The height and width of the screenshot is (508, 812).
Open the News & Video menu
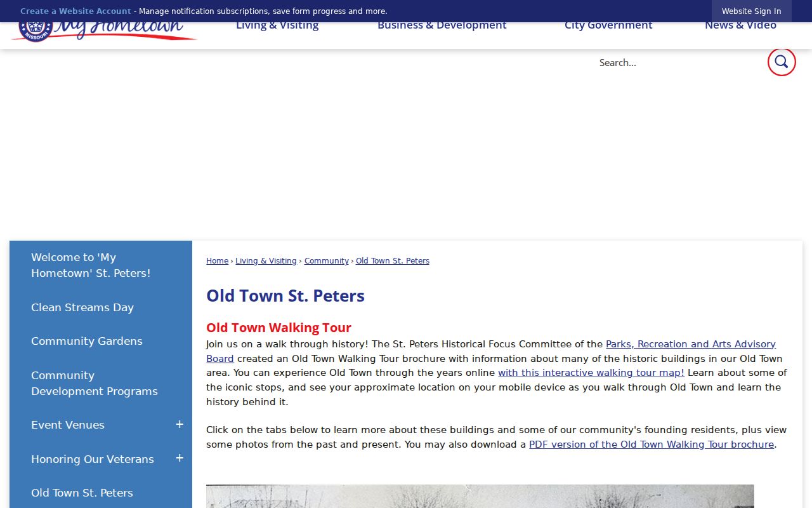coord(740,26)
